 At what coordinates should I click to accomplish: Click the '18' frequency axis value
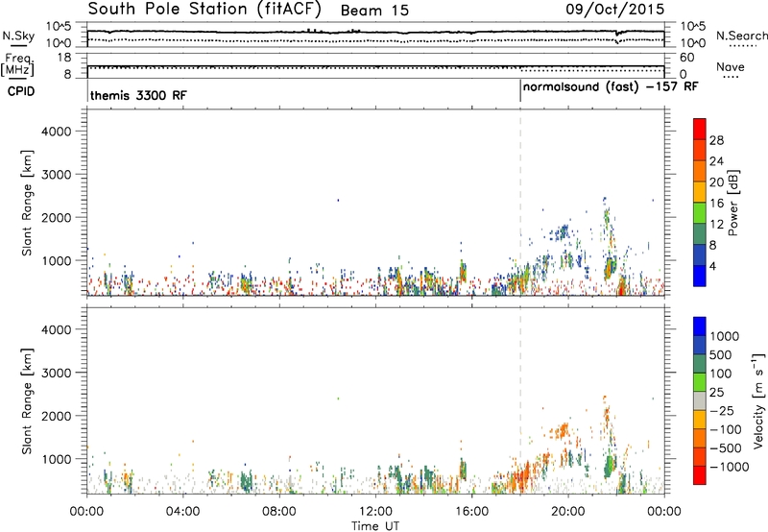coord(63,58)
